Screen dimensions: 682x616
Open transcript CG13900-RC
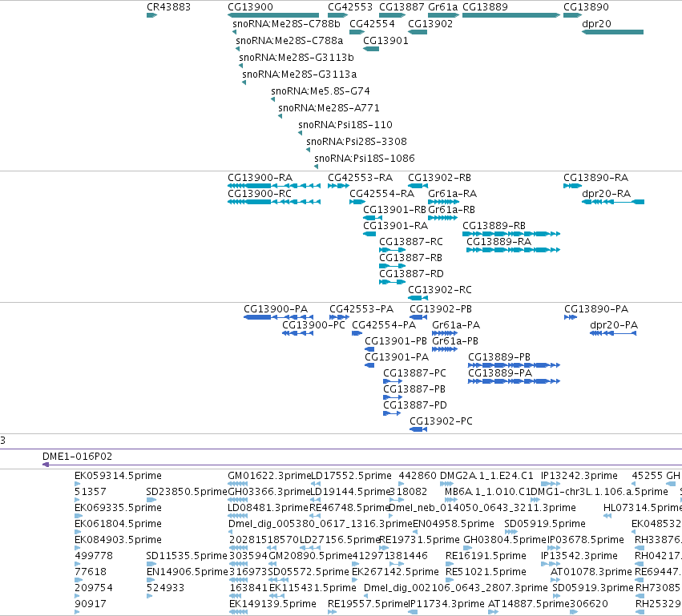pos(260,194)
